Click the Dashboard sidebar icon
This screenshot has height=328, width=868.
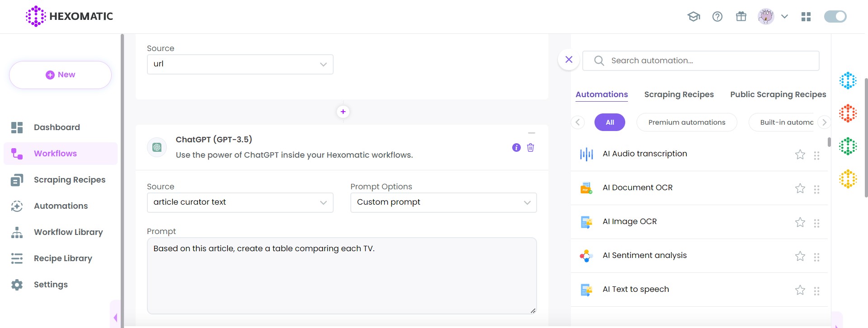pos(17,127)
